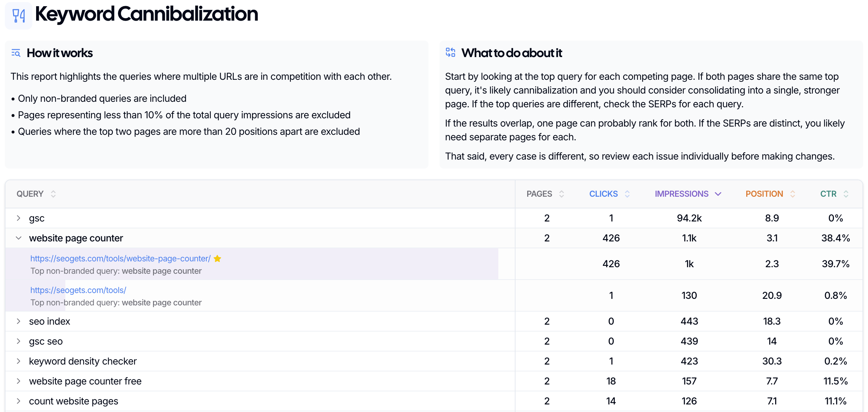Expand the website page counter free row
The height and width of the screenshot is (412, 868).
(x=19, y=381)
